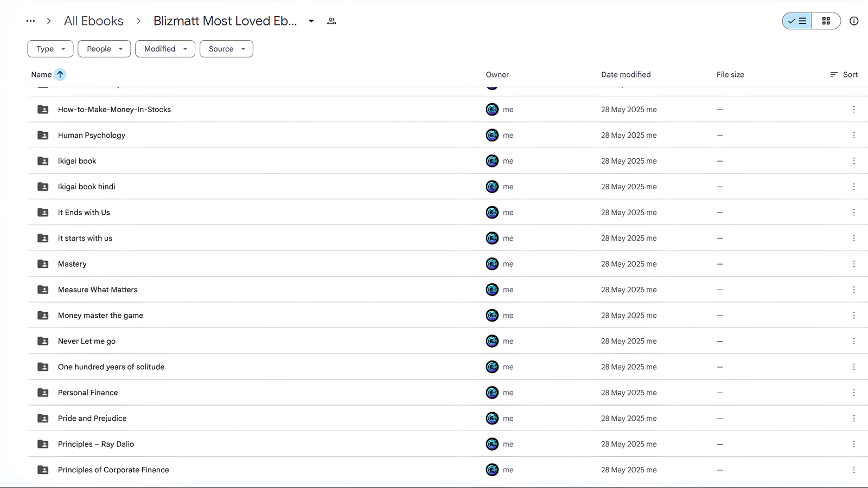Click the Date modified column header

coord(626,75)
